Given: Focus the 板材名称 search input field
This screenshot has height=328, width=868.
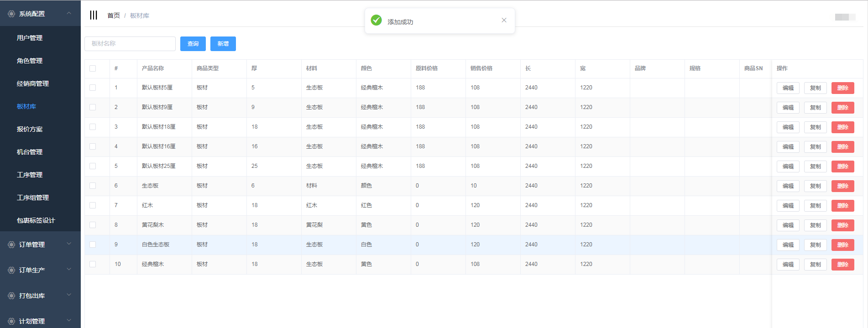Looking at the screenshot, I should 130,44.
